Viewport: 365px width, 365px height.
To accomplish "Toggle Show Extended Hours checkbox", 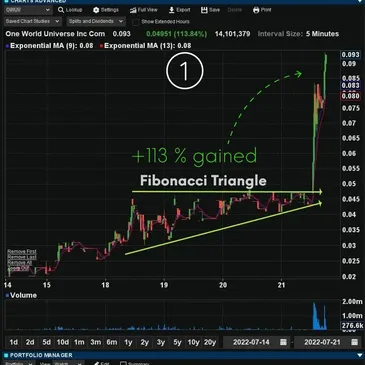I will [135, 22].
